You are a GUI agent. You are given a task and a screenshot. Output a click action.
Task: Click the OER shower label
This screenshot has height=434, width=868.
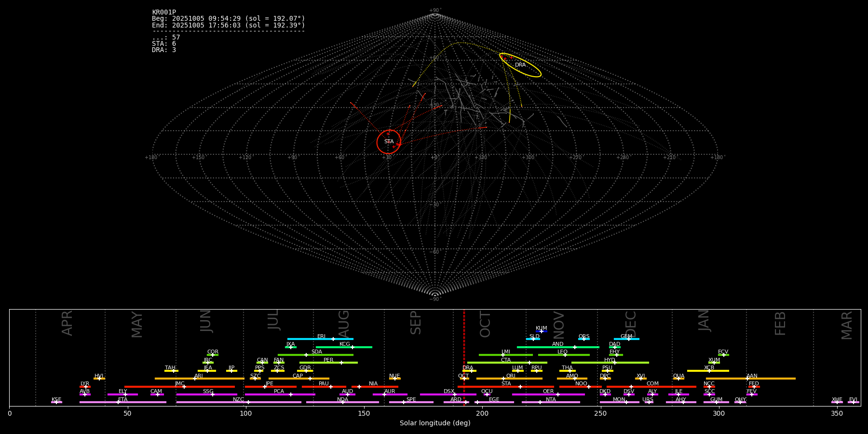click(x=548, y=392)
